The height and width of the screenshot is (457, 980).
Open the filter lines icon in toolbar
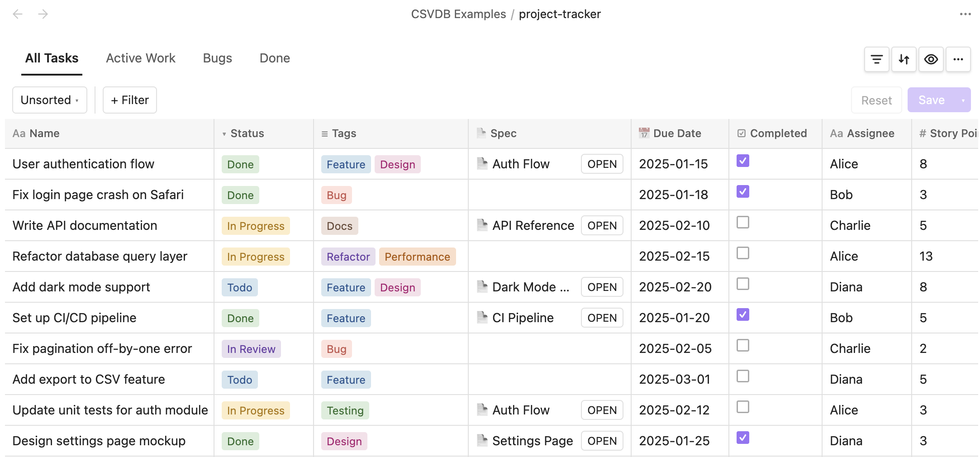[x=876, y=59]
